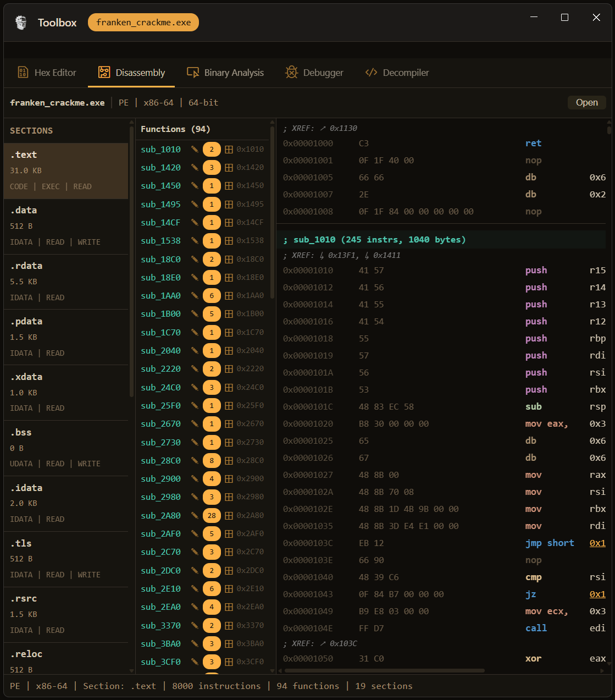Click the disassembly scroll right arrow
615x700 pixels.
tap(602, 670)
